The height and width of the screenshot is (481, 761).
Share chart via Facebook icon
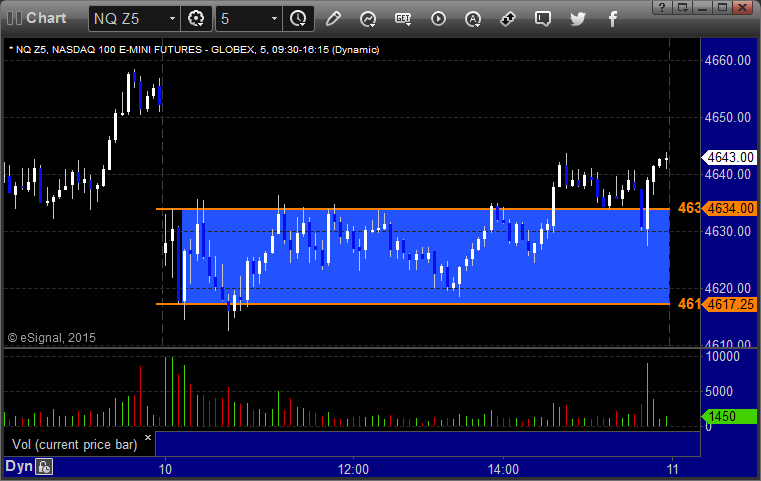[x=613, y=19]
